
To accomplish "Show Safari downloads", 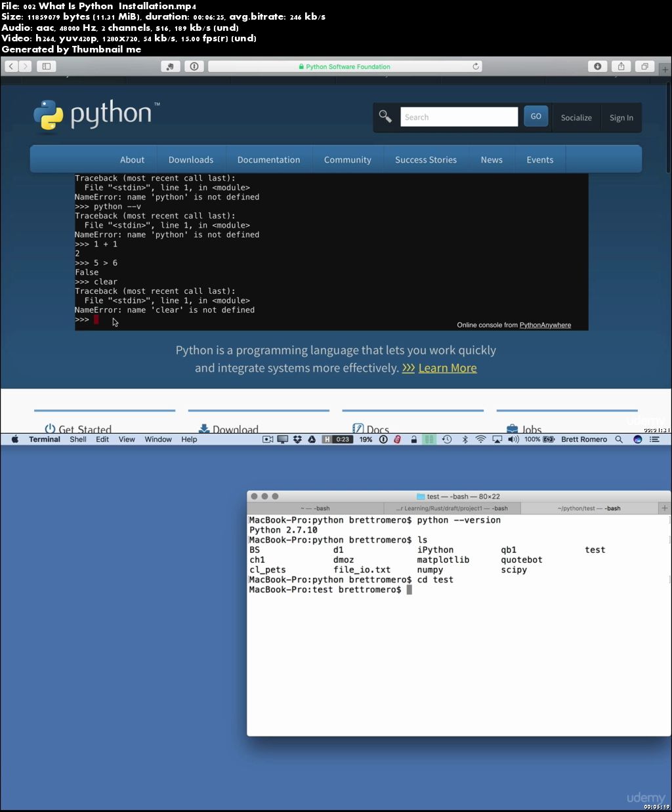I will [x=597, y=66].
